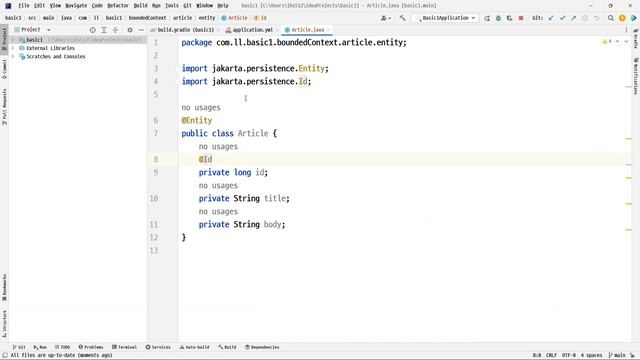Open BasicApplication run configuration dropdown
The height and width of the screenshot is (360, 640).
446,18
